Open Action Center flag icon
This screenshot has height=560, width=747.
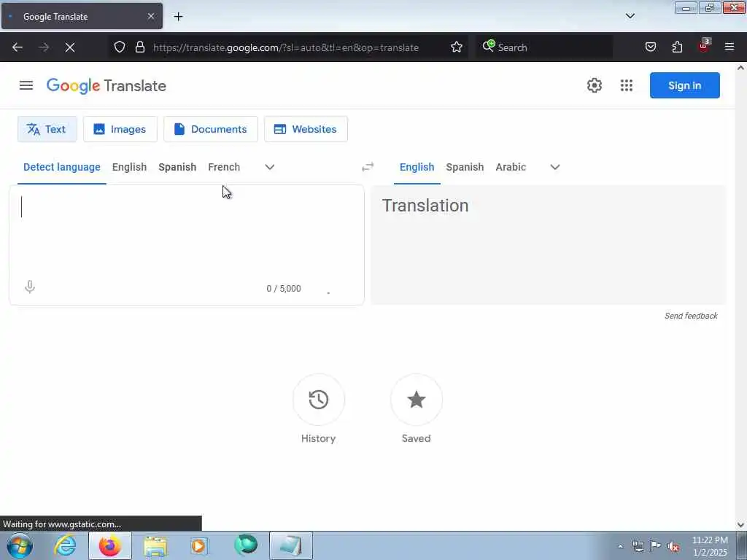pyautogui.click(x=656, y=546)
